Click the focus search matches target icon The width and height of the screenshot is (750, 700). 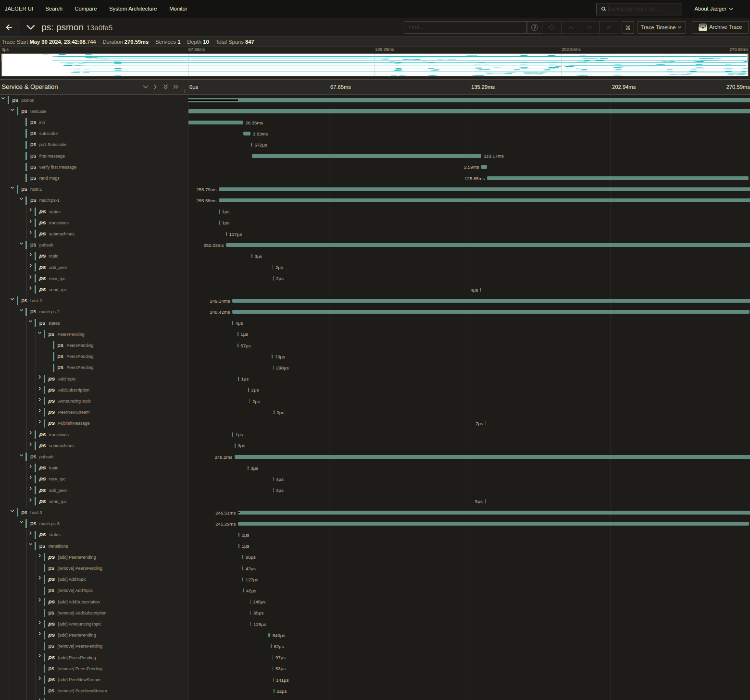551,27
